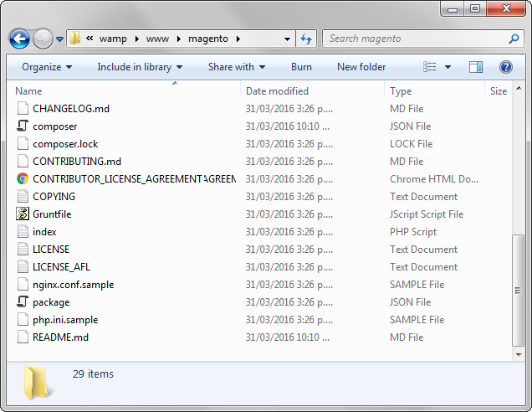Click the magento breadcrumb segment

pyautogui.click(x=208, y=39)
